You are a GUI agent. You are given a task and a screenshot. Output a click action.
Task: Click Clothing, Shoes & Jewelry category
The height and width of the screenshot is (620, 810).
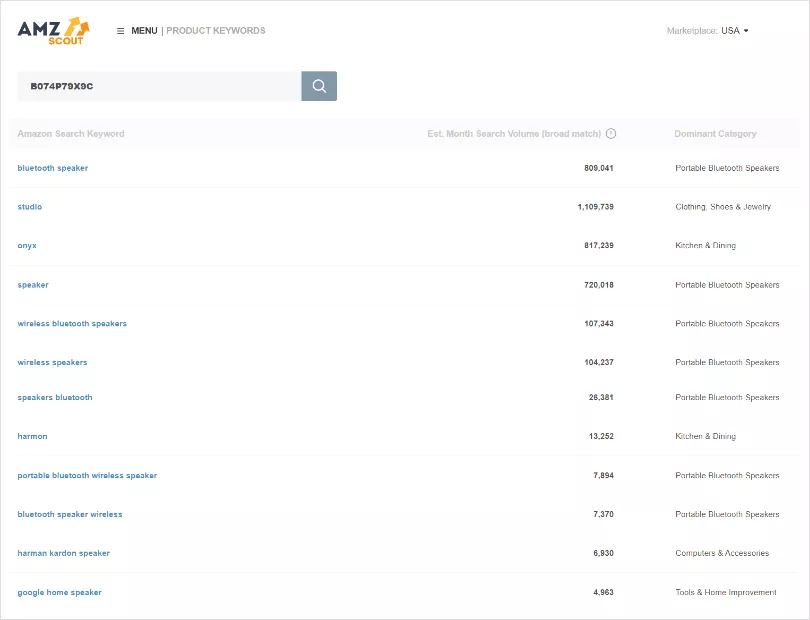point(723,207)
